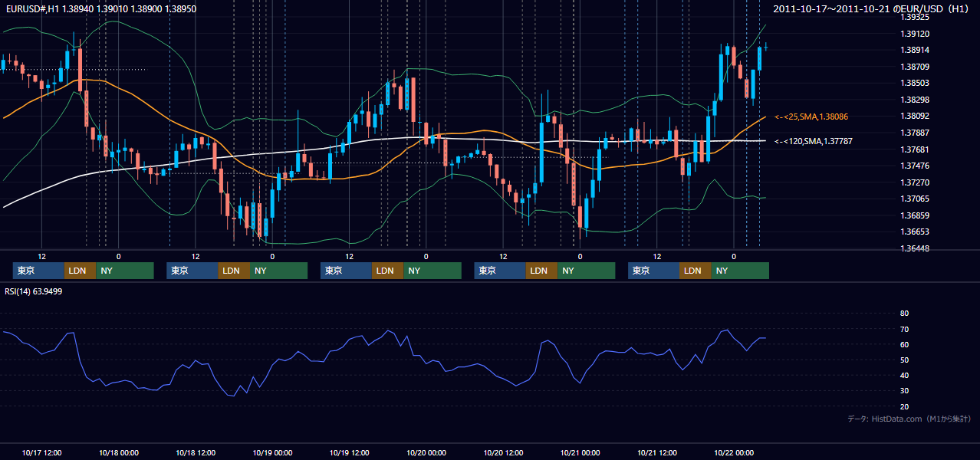
Task: Select the 10/18 12:00 date label
Action: click(x=196, y=452)
